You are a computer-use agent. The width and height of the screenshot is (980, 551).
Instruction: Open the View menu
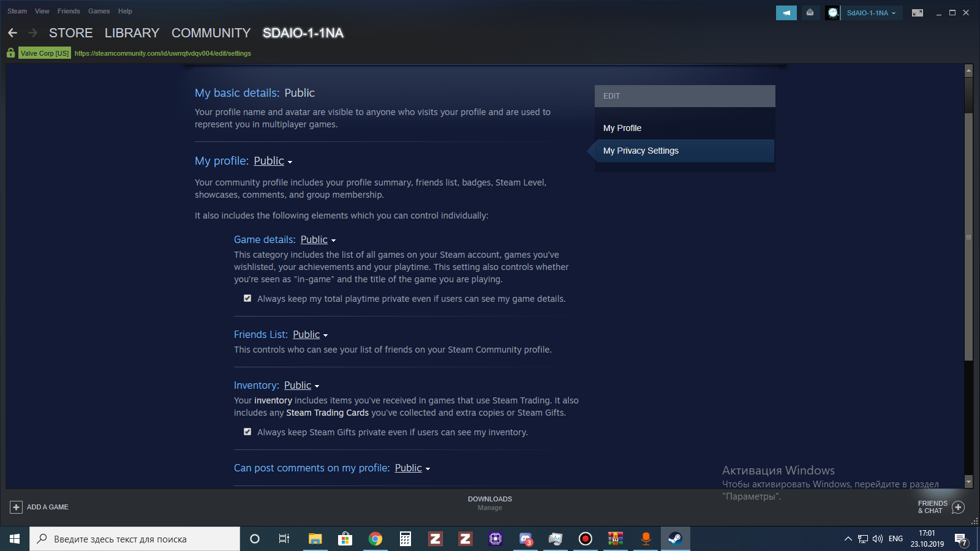(x=42, y=11)
